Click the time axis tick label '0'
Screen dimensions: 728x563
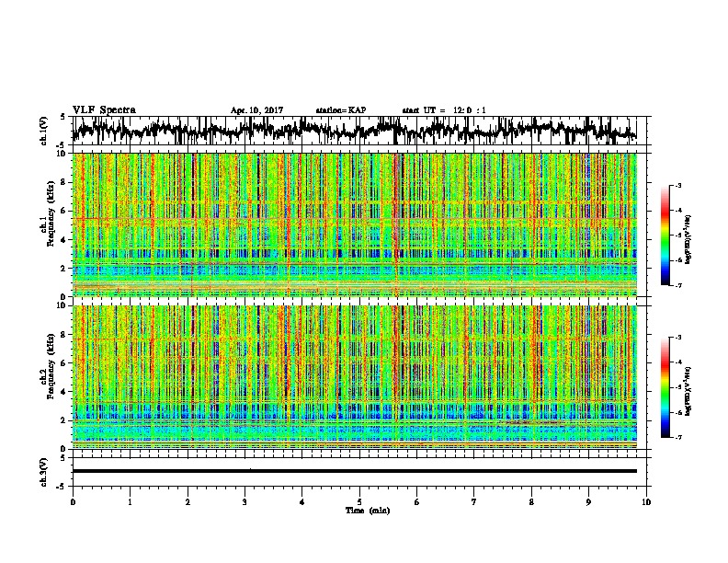(73, 502)
